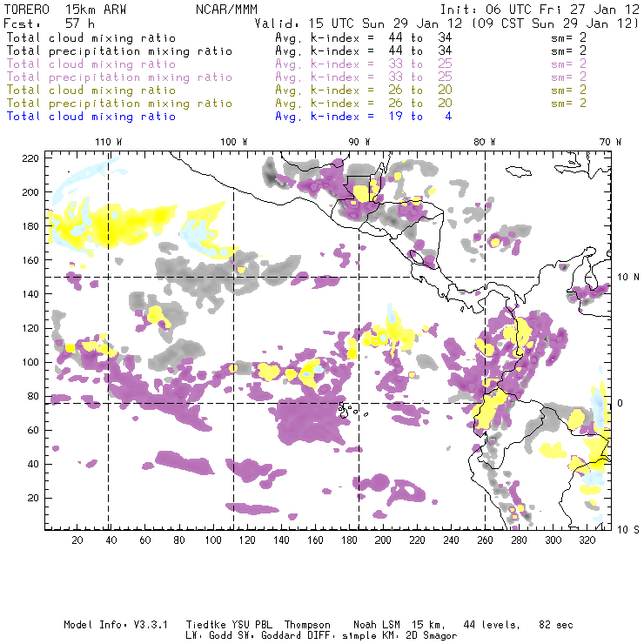Click the purple 'Total precipitation mixing ratio' legend entry
The width and height of the screenshot is (644, 644).
click(119, 77)
